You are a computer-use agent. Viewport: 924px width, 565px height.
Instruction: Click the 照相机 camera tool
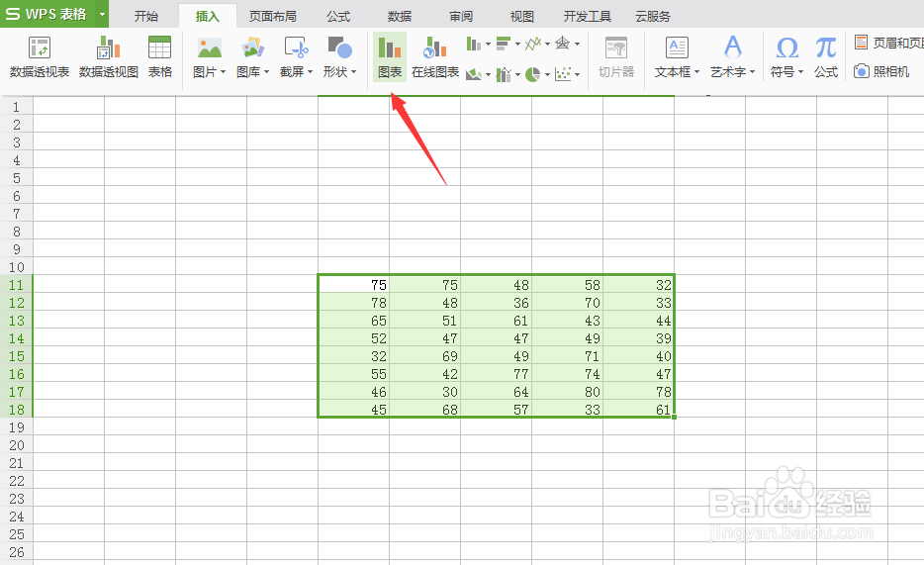[x=881, y=72]
